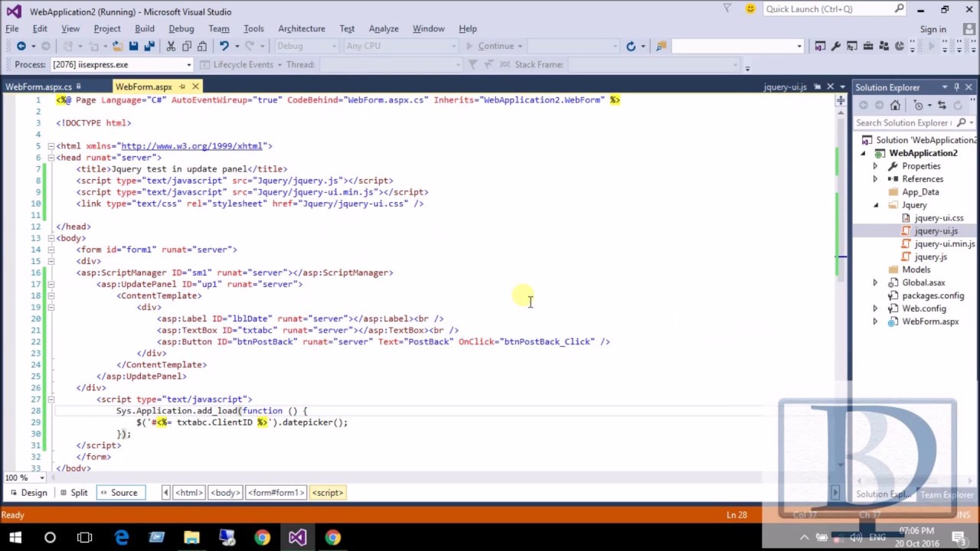The width and height of the screenshot is (980, 551).
Task: Open the Analyze menu
Action: coord(384,28)
